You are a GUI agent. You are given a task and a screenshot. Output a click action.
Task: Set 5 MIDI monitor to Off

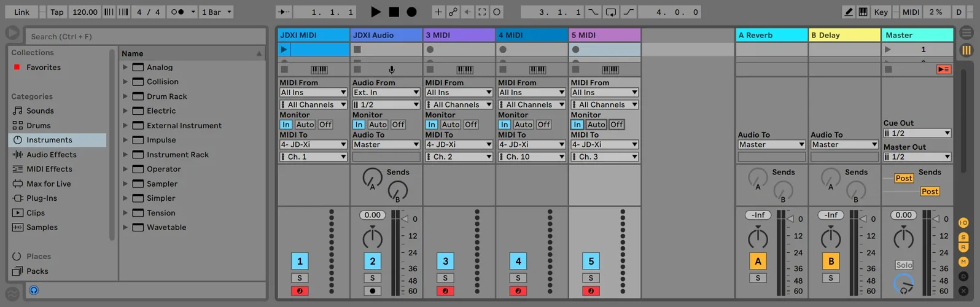[x=616, y=125]
